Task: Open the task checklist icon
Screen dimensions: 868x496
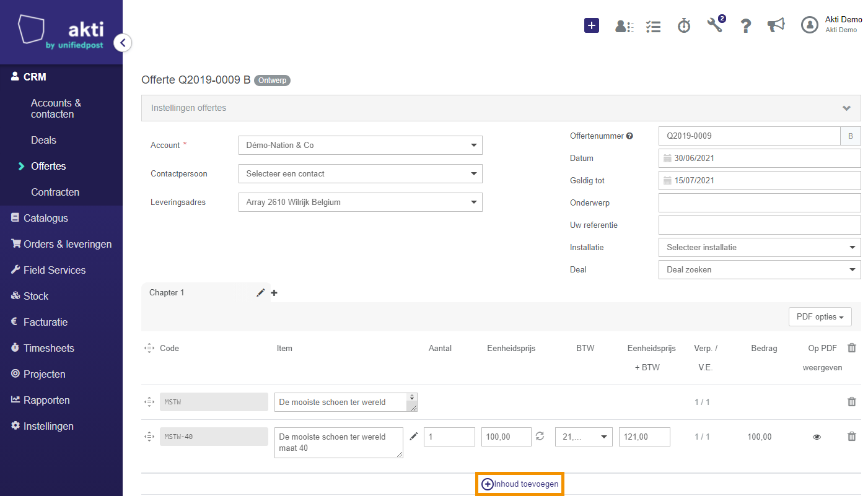Action: (x=653, y=26)
